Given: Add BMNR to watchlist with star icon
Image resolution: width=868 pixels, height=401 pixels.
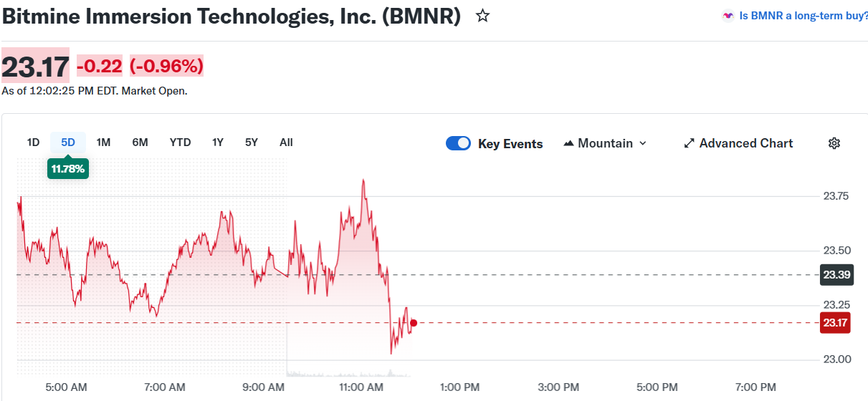Looking at the screenshot, I should (x=483, y=16).
